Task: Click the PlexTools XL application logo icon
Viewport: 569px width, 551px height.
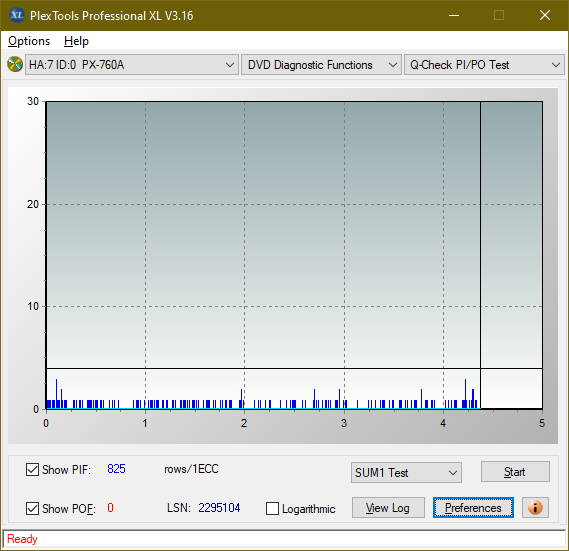Action: [x=17, y=15]
